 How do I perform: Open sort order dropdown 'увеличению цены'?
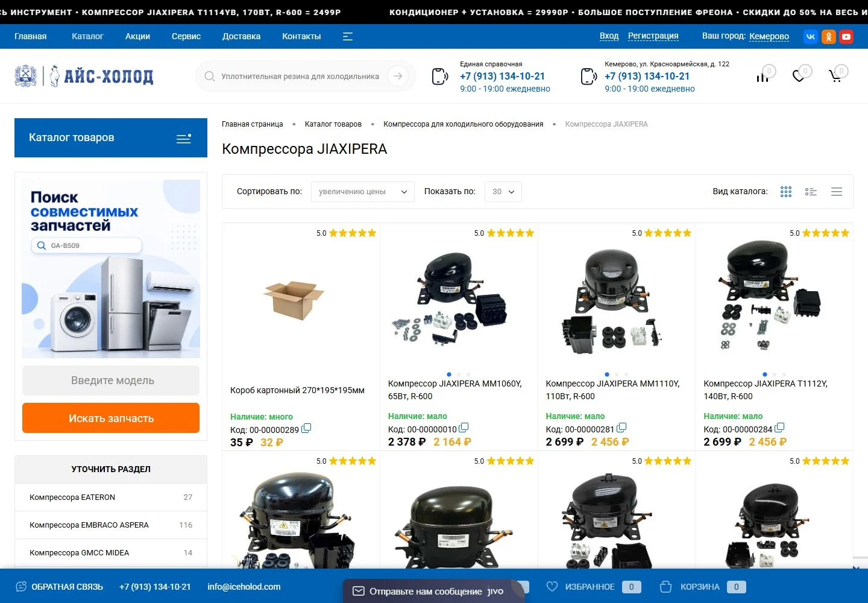(x=363, y=192)
